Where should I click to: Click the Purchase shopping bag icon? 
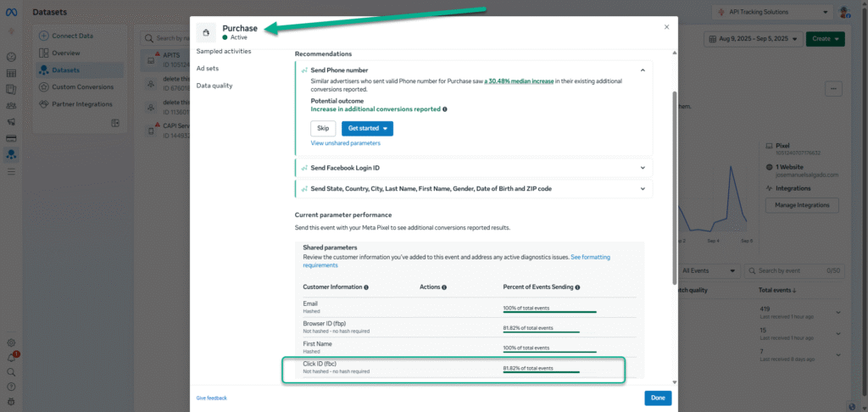[x=206, y=32]
